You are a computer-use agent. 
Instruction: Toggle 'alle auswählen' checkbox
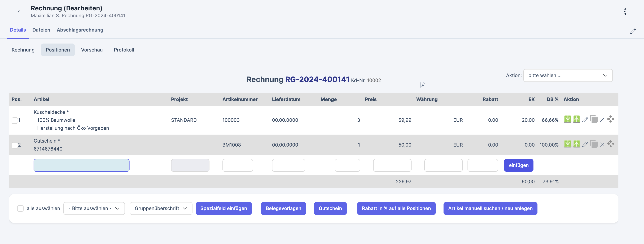tap(20, 208)
